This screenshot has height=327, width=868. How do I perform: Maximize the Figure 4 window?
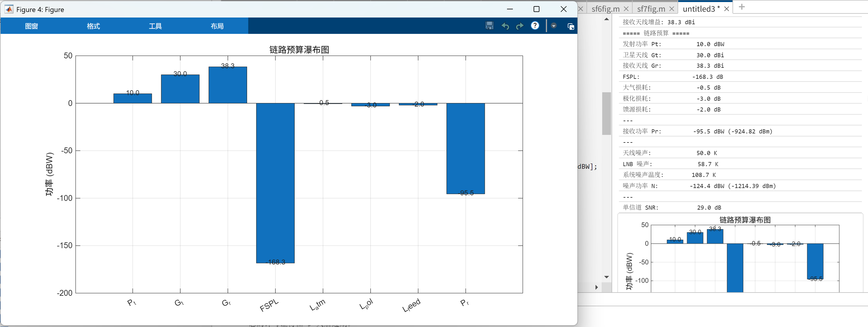[x=537, y=9]
